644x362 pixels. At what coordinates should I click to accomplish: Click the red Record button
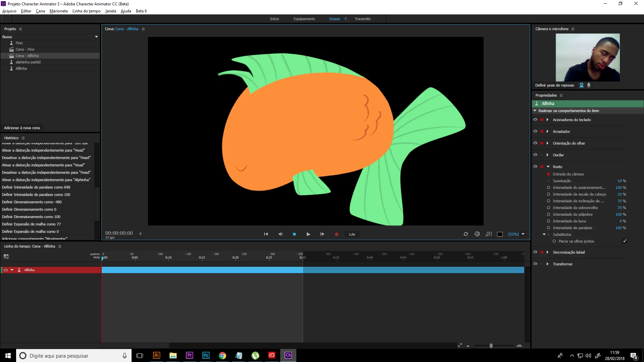point(336,234)
